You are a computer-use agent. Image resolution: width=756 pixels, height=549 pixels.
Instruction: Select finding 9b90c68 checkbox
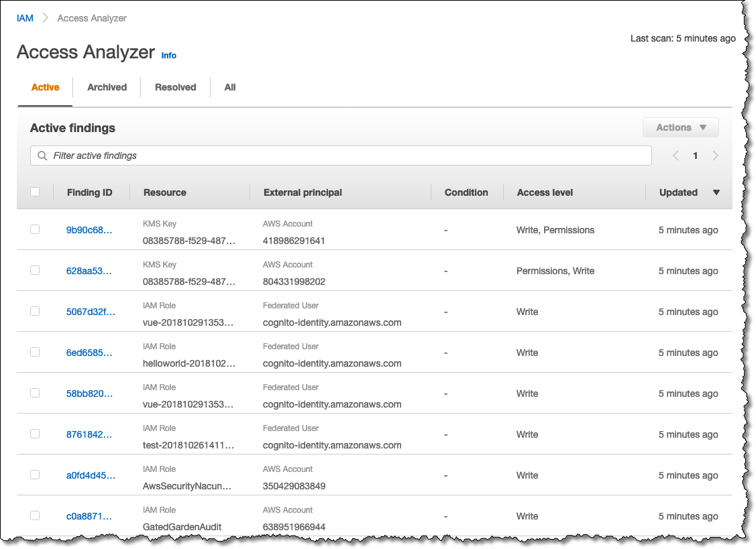point(35,229)
